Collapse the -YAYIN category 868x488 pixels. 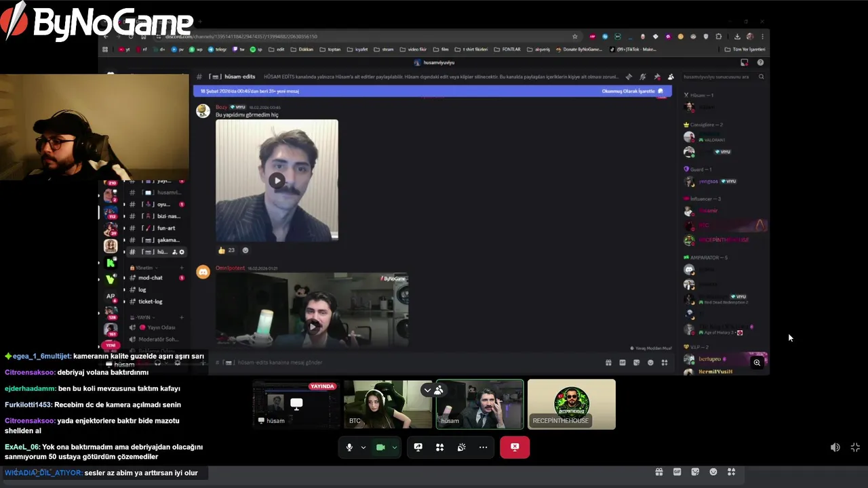[141, 317]
